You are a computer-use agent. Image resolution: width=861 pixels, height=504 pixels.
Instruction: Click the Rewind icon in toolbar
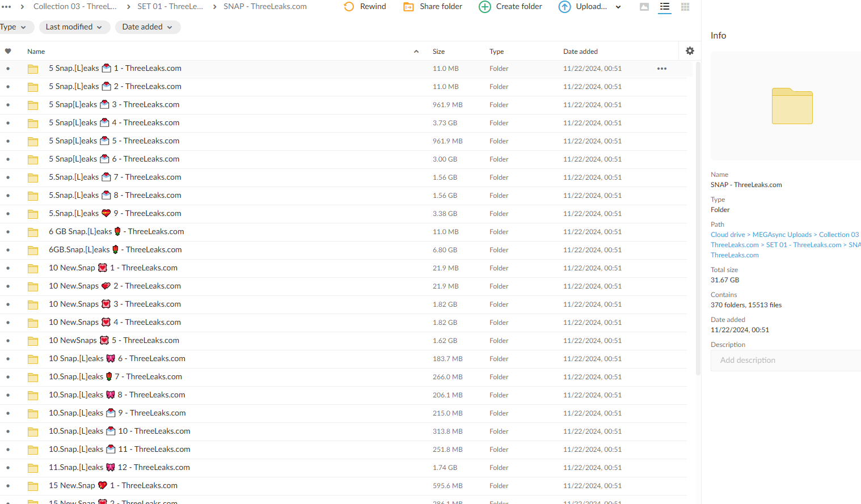point(349,7)
